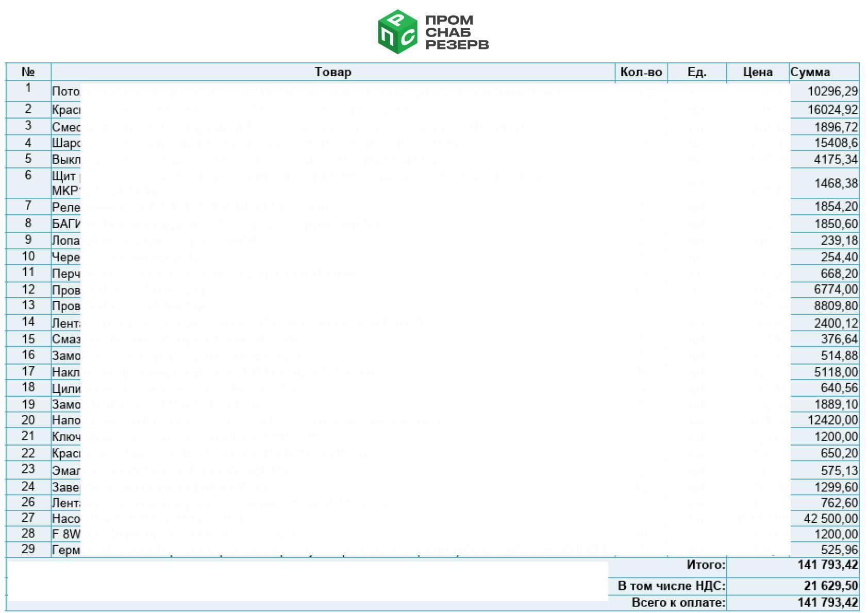The image size is (868, 613).
Task: Select the sum 6774,00
Action: point(836,290)
